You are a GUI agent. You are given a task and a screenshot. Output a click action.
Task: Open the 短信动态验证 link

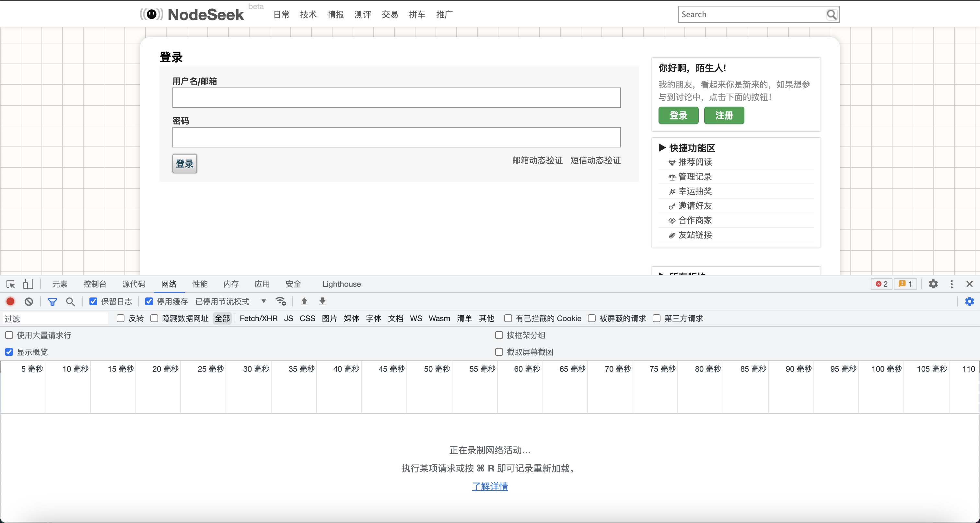(595, 160)
